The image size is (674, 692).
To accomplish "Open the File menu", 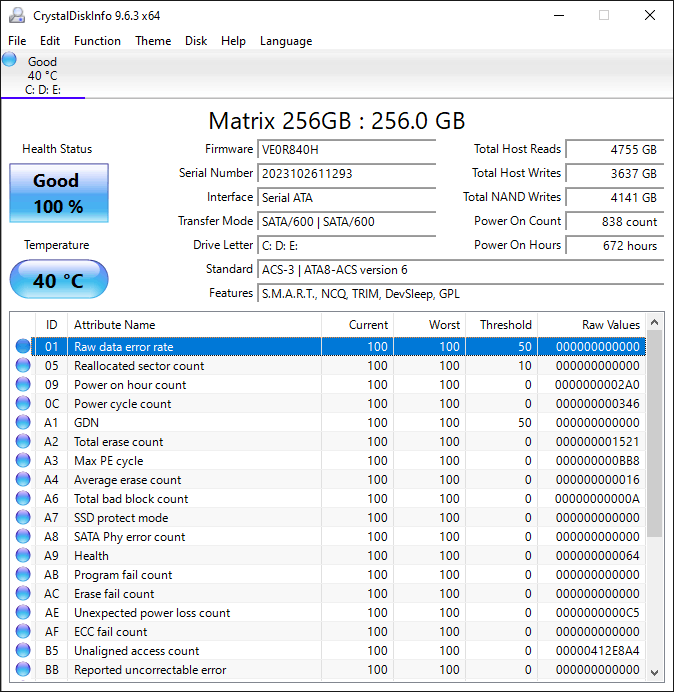I will [x=17, y=41].
